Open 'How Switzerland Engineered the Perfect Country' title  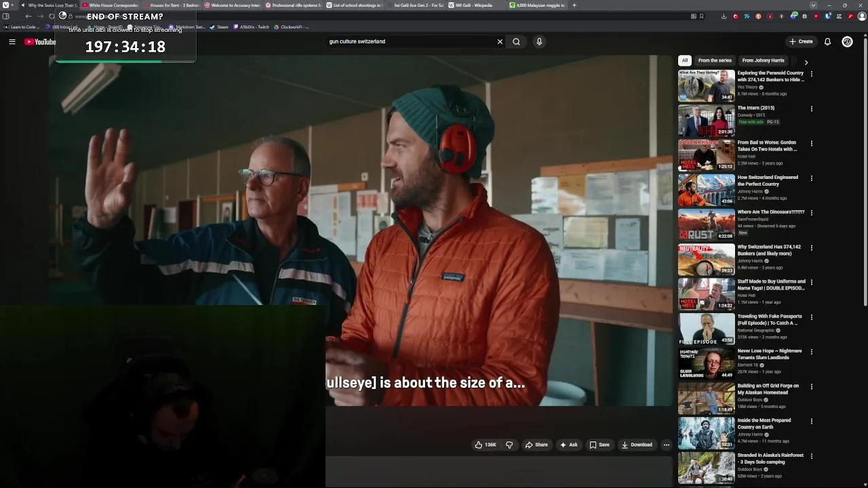tap(768, 180)
